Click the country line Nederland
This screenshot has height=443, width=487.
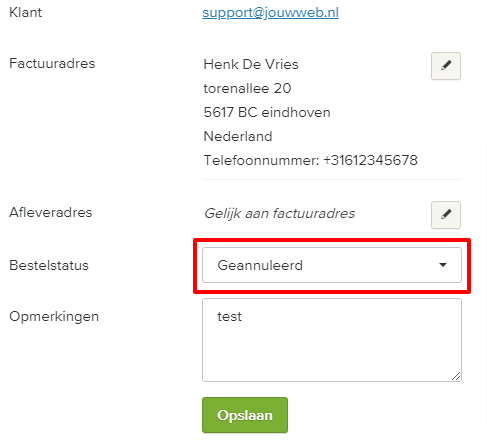(238, 136)
